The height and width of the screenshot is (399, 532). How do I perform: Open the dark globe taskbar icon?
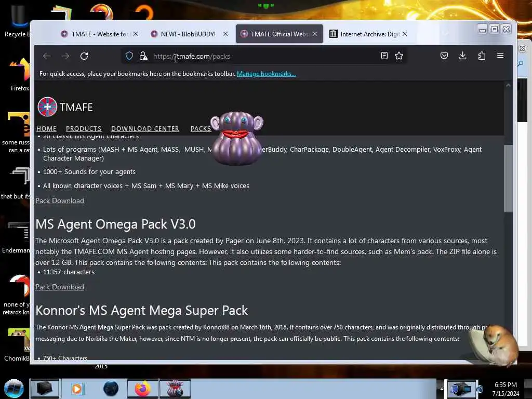pyautogui.click(x=111, y=389)
